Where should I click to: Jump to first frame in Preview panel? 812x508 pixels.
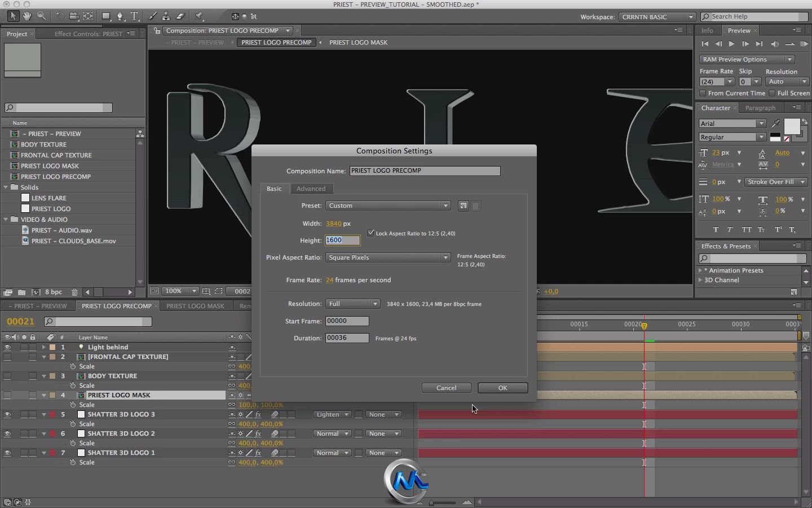click(705, 44)
